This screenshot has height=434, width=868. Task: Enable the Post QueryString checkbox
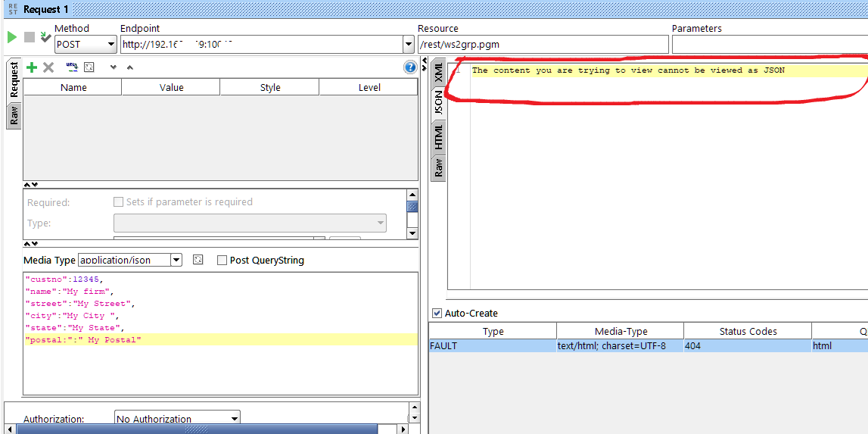222,260
